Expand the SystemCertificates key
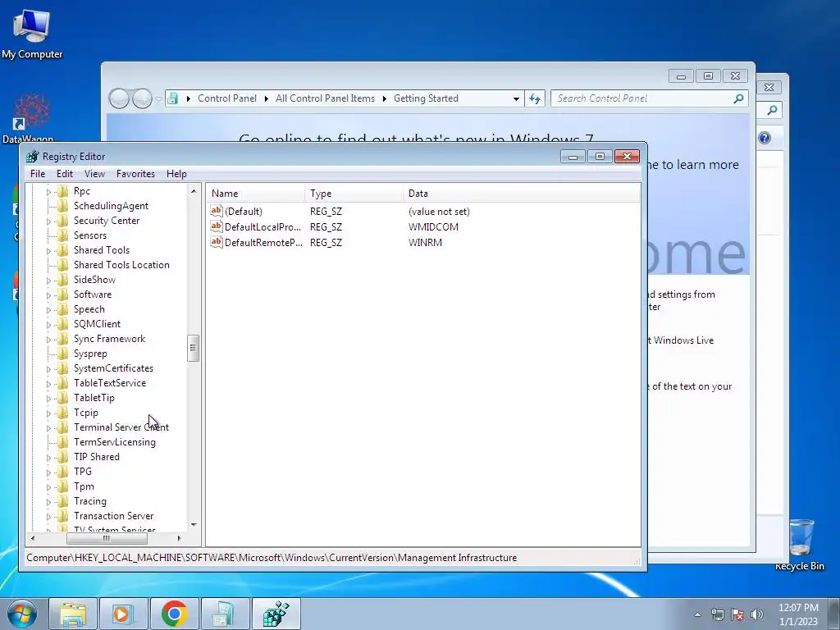 point(48,368)
